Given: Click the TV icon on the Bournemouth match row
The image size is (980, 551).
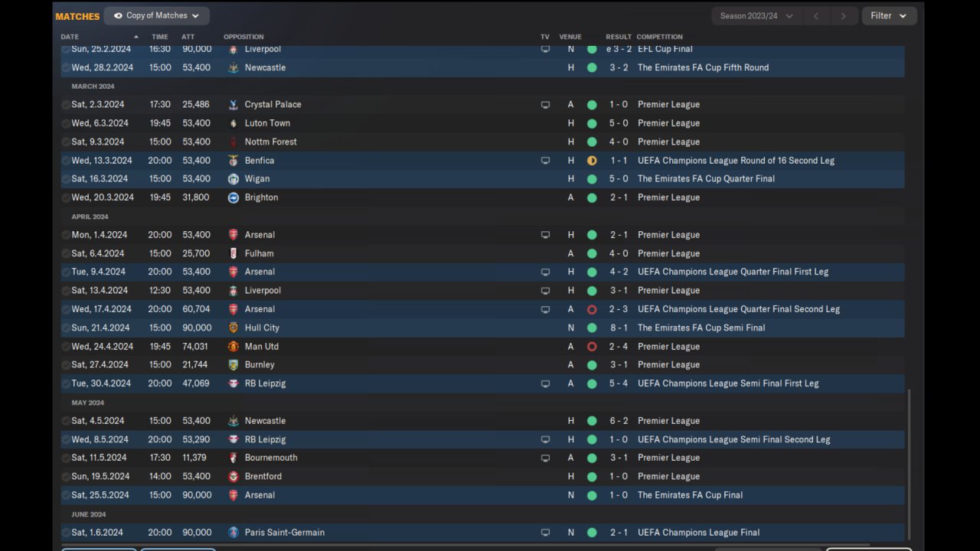Looking at the screenshot, I should 545,458.
